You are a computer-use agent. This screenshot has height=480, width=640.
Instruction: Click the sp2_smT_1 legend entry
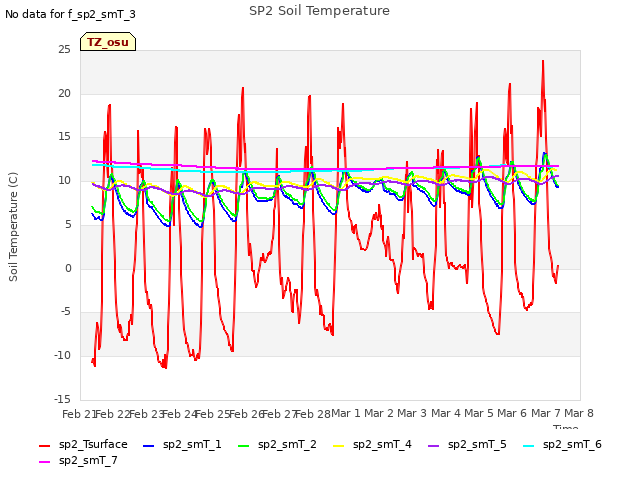point(182,444)
